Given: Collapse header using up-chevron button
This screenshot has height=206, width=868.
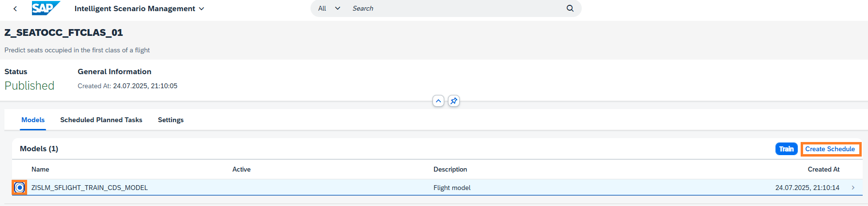Looking at the screenshot, I should pyautogui.click(x=438, y=101).
